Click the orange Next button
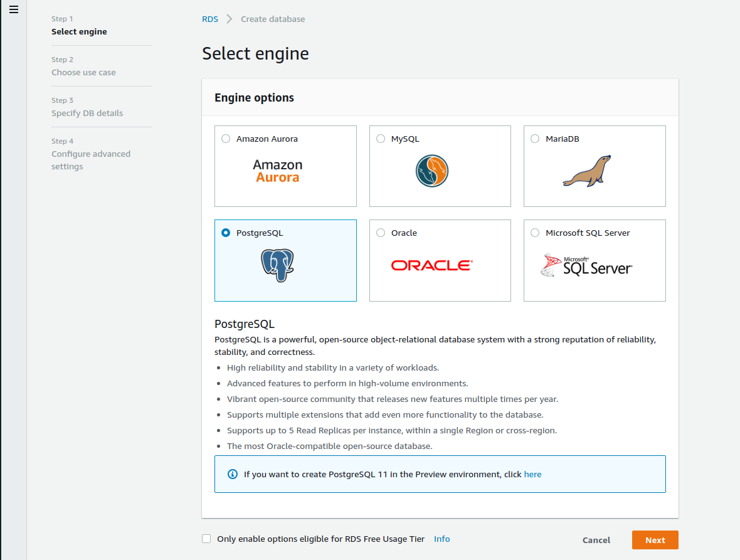 point(655,540)
